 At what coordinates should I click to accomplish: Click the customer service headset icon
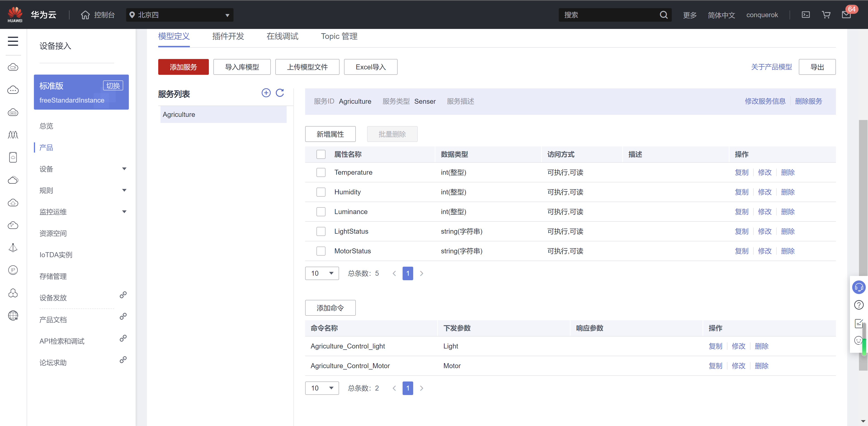click(859, 287)
